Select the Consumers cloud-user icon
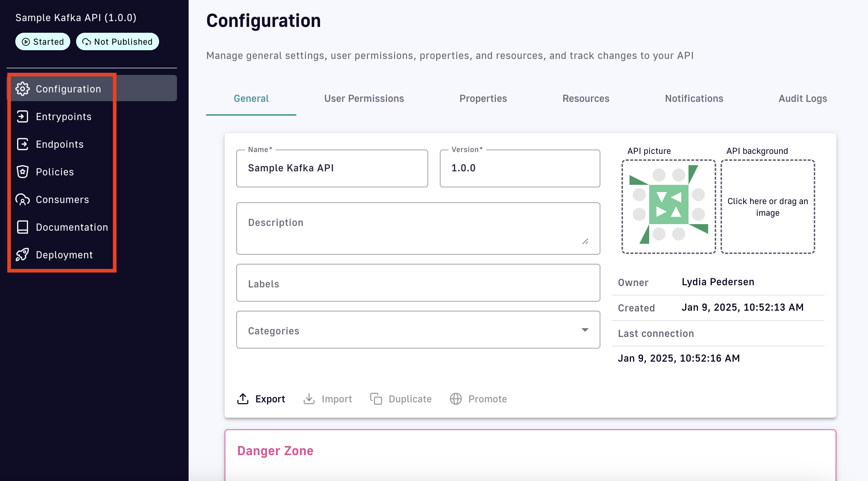The image size is (868, 481). [23, 199]
